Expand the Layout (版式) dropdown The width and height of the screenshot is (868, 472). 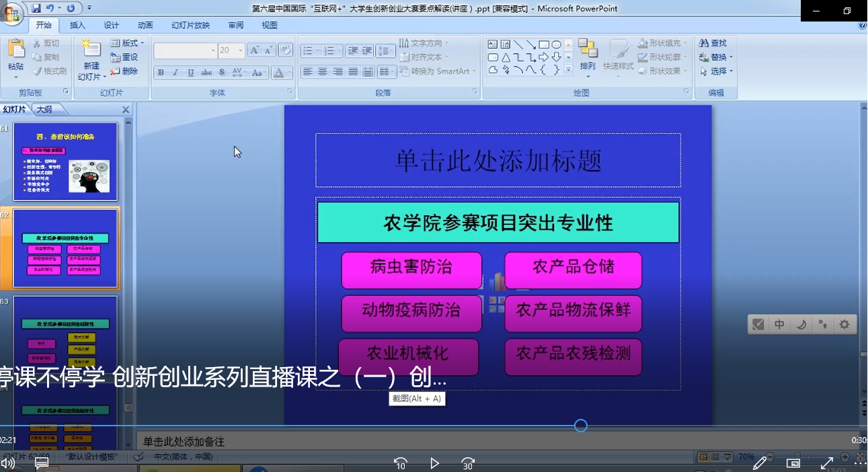pyautogui.click(x=140, y=43)
